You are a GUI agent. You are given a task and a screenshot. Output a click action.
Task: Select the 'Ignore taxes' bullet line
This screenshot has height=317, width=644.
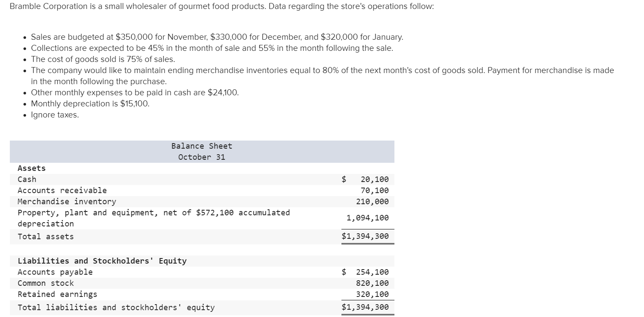click(55, 115)
